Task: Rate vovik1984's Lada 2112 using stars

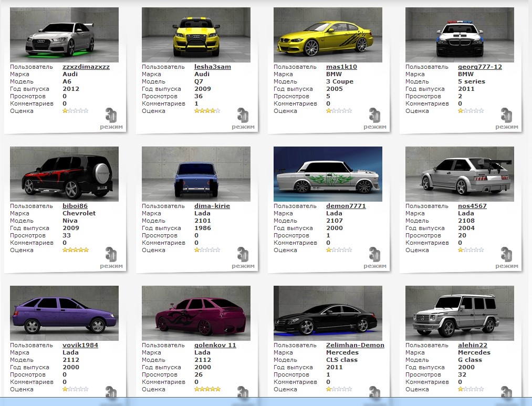Action: (76, 389)
